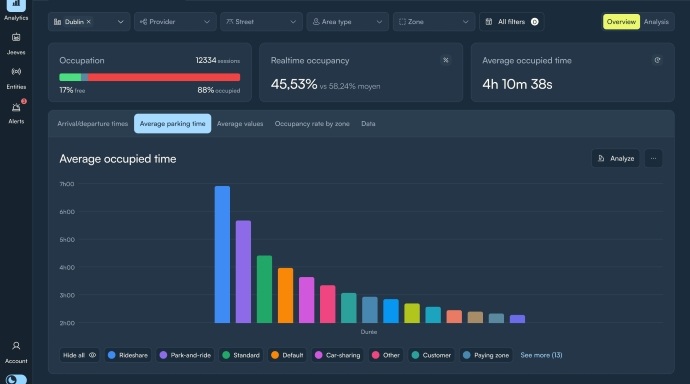
Task: Click See more (13) link
Action: click(x=541, y=355)
